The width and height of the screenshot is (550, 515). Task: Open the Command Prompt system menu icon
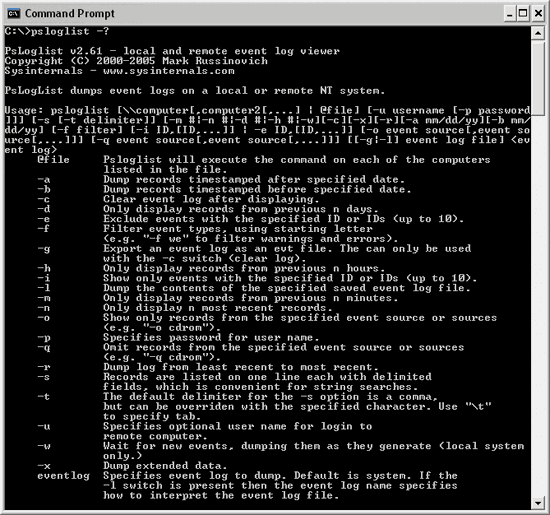point(13,14)
